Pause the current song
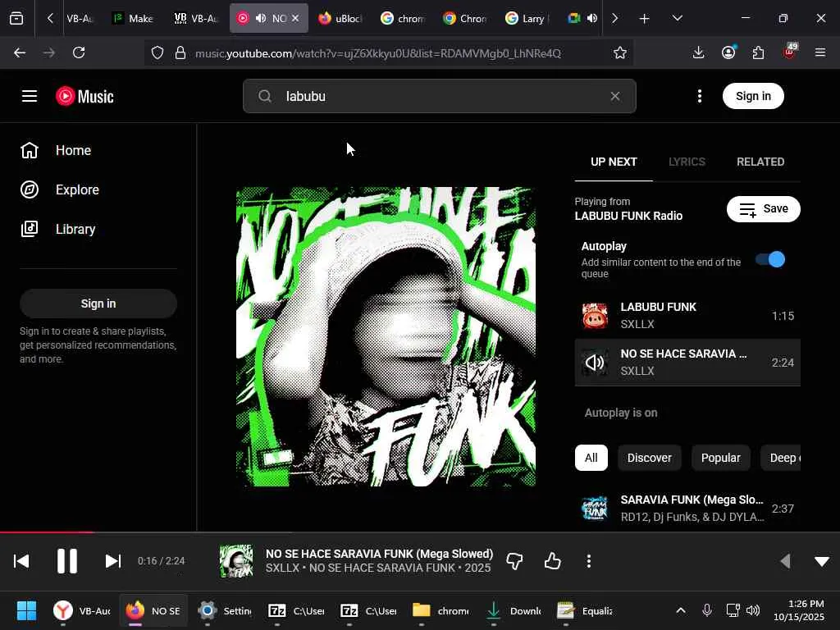 67,561
